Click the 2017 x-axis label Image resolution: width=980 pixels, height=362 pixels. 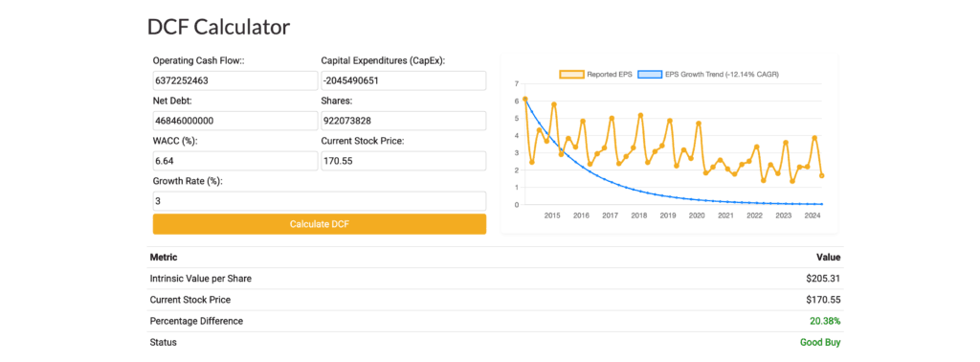pyautogui.click(x=610, y=215)
